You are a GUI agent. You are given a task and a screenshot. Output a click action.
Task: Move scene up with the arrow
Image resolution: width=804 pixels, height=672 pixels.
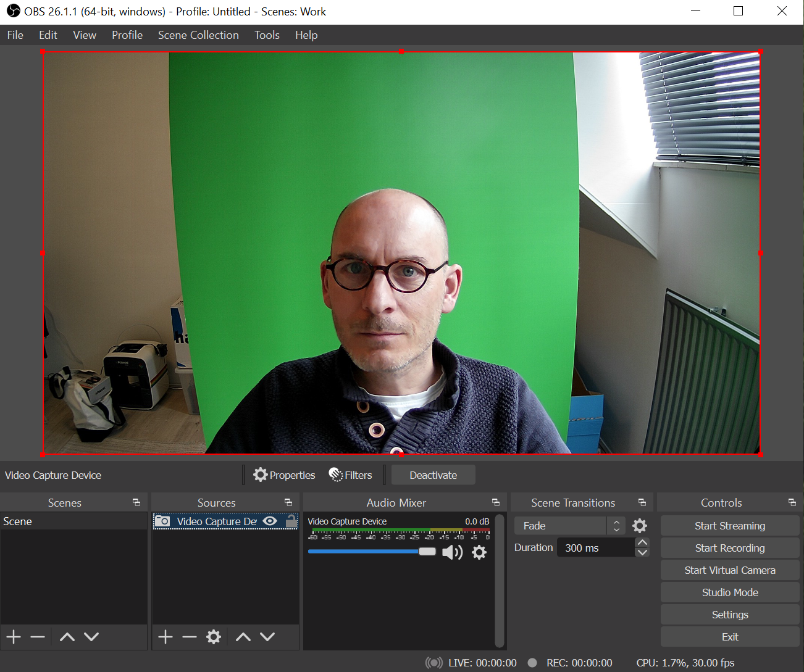pyautogui.click(x=67, y=637)
